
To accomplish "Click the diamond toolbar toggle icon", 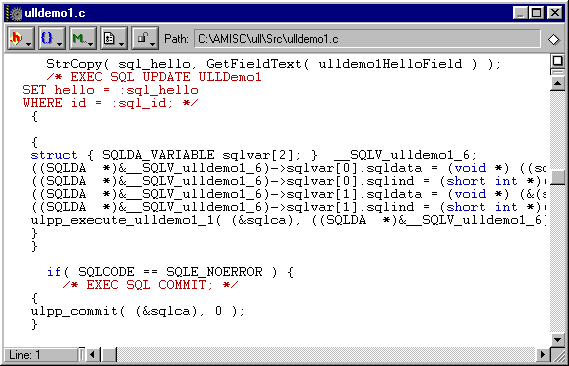I will click(553, 39).
